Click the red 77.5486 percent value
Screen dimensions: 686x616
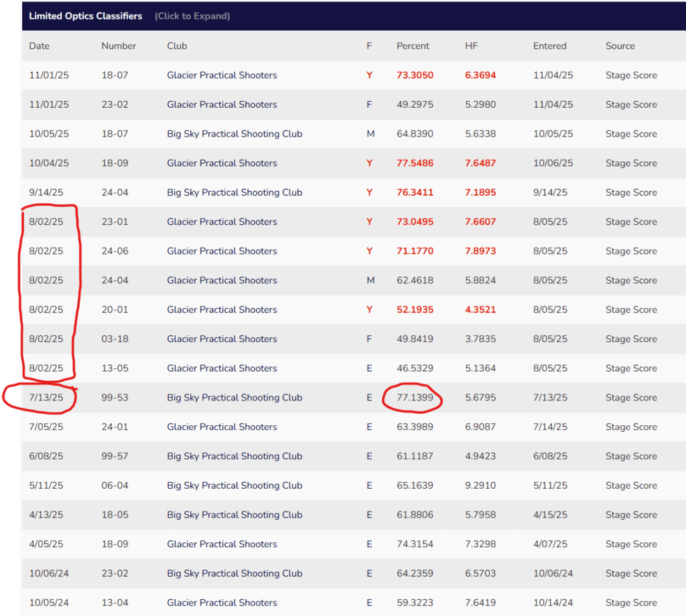[415, 163]
